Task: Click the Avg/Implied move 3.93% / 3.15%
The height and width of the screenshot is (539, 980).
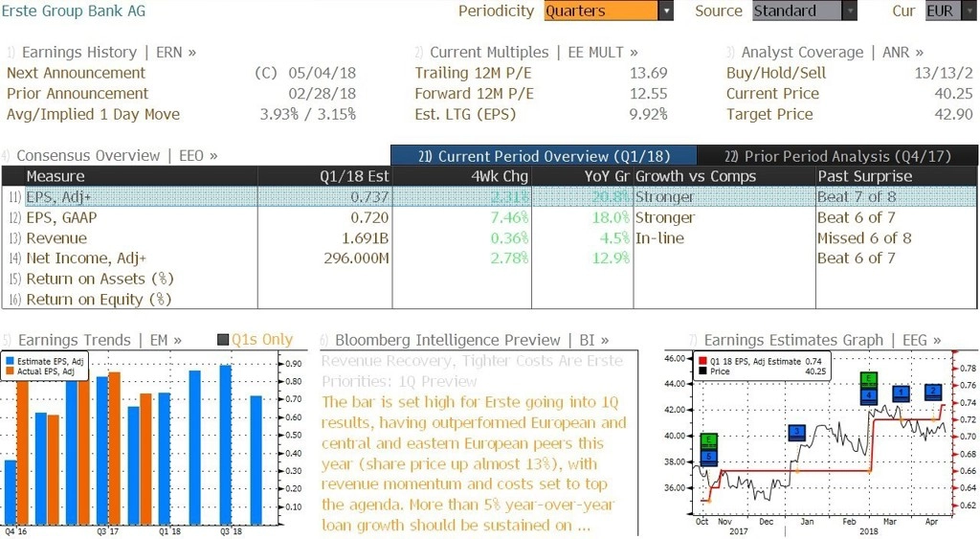Action: coord(307,115)
